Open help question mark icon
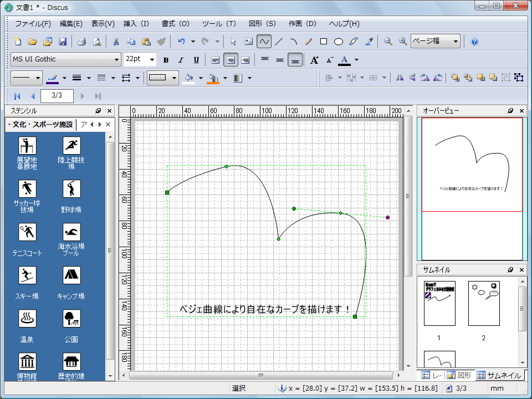 click(474, 42)
